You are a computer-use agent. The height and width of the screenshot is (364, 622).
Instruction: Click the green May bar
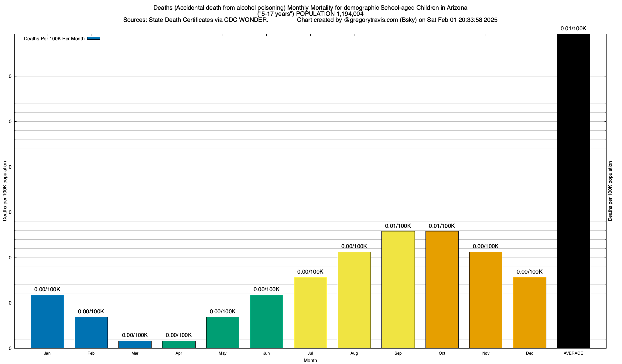223,332
